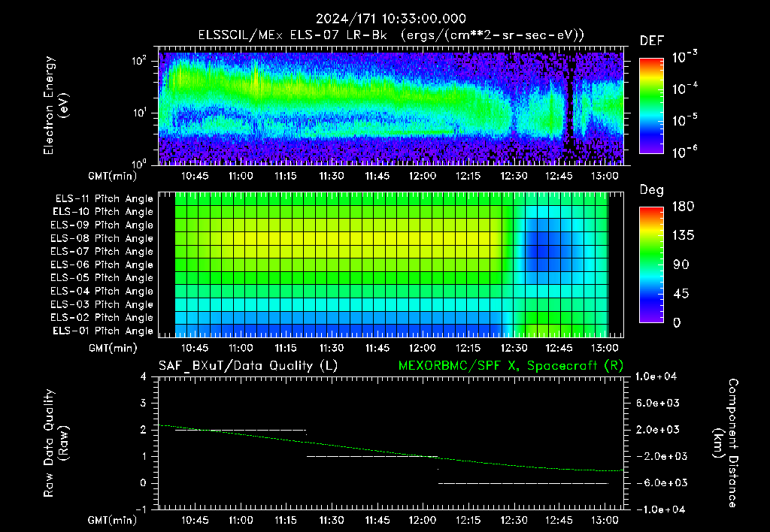Select the ELS-05 Pitch Angle row label
This screenshot has height=532, width=770.
[102, 278]
